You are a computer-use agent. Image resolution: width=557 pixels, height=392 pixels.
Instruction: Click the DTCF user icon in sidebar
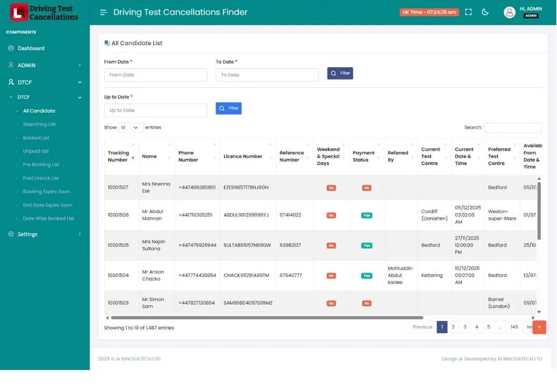(11, 82)
